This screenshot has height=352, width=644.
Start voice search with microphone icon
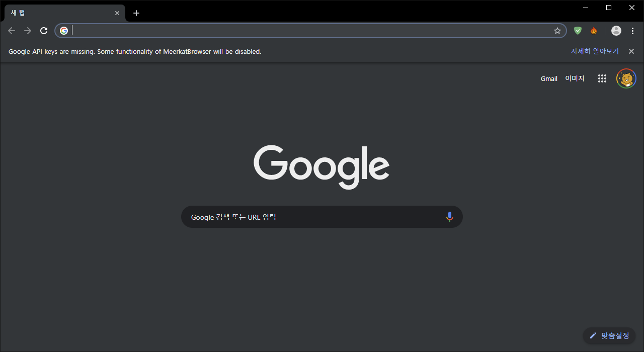coord(449,217)
